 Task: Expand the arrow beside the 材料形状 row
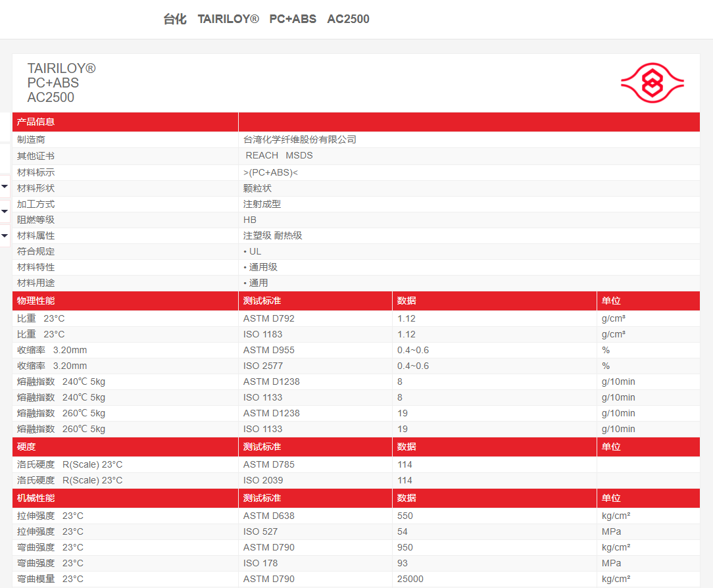[x=5, y=186]
